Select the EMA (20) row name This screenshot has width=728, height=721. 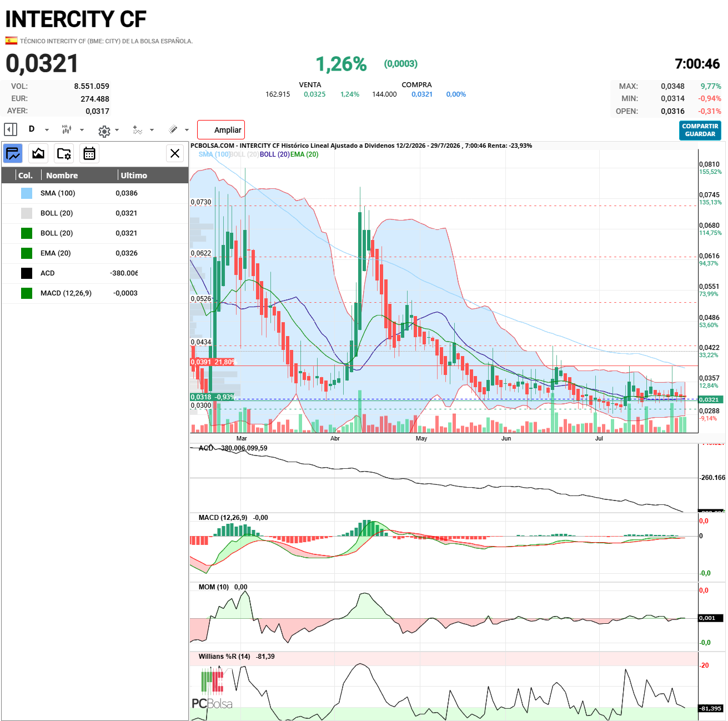(x=56, y=253)
